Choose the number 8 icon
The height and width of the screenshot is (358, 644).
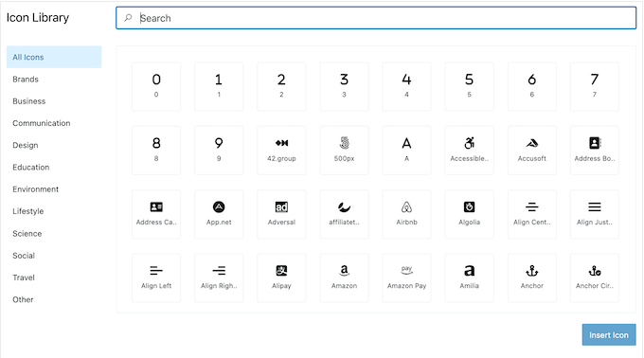(156, 151)
